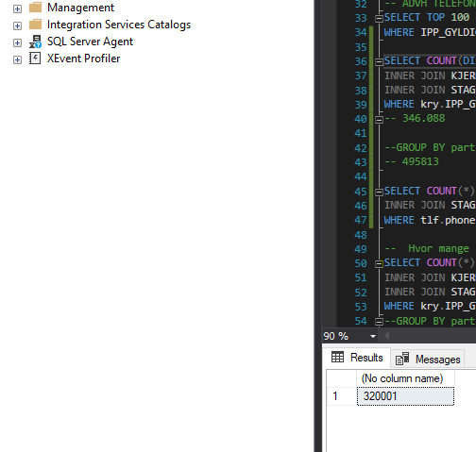Select SQL Server Agent label
476x452 pixels.
click(90, 42)
